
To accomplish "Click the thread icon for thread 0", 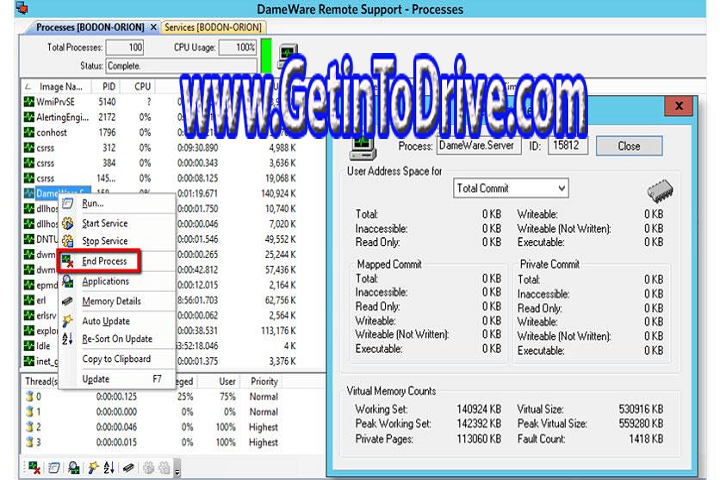I will (x=30, y=396).
